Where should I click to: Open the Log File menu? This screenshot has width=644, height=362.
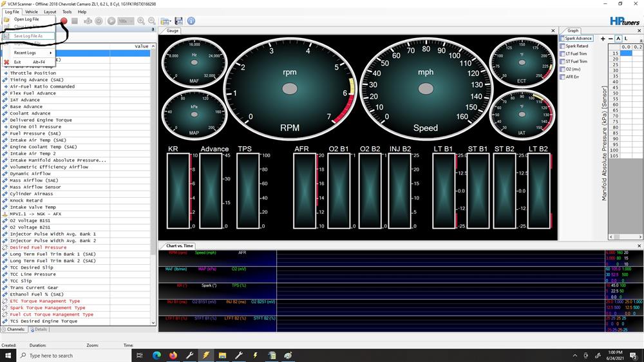click(x=12, y=12)
